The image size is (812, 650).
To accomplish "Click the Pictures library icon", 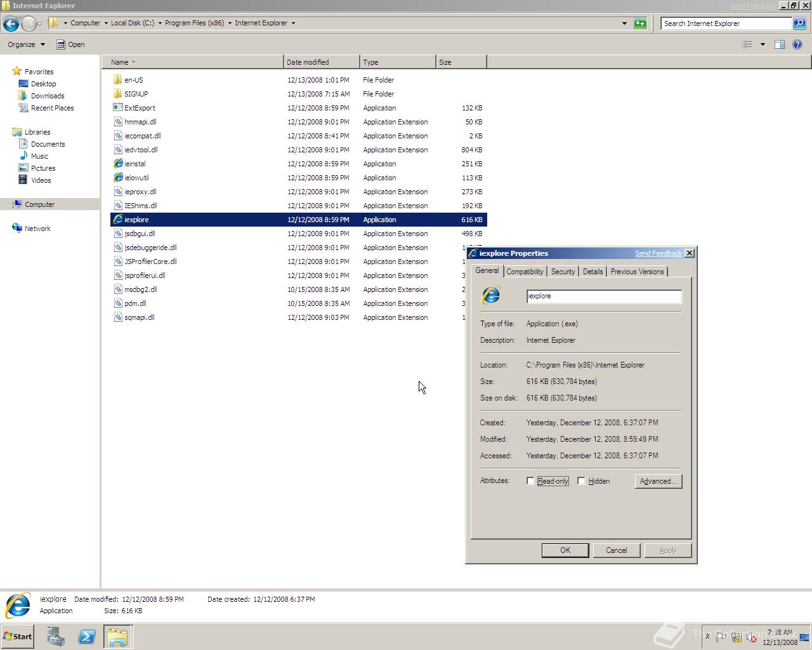I will tap(23, 168).
